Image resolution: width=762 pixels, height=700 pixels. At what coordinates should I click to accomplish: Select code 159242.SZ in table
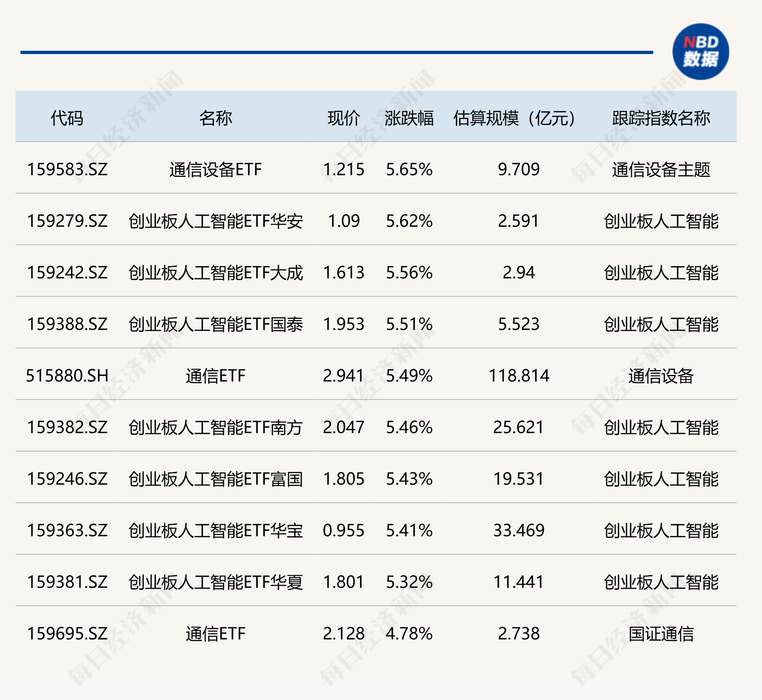67,273
